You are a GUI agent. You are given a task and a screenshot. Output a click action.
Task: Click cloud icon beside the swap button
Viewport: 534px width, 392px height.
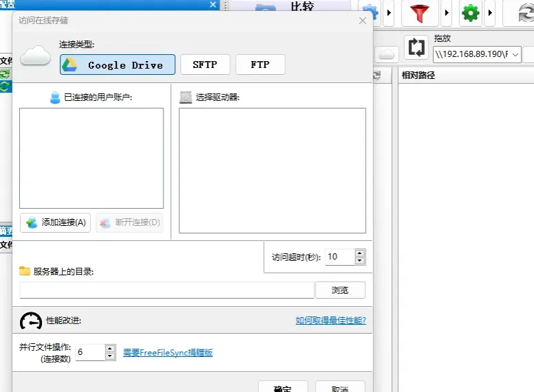pyautogui.click(x=387, y=54)
